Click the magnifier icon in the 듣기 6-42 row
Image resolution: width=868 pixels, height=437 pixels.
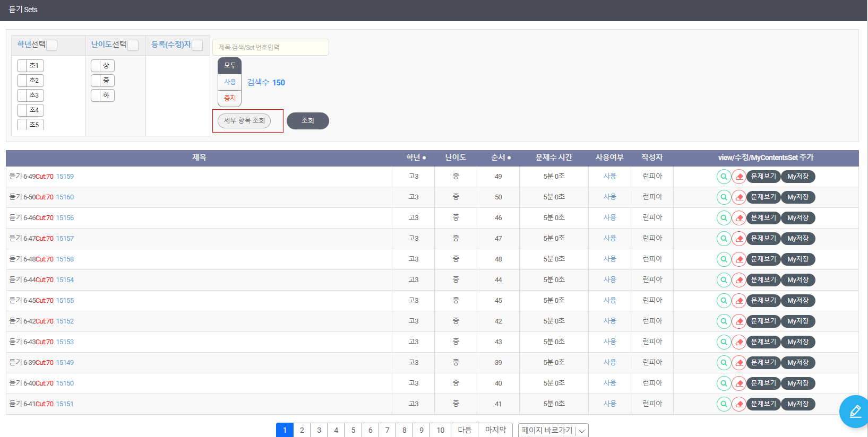click(724, 321)
